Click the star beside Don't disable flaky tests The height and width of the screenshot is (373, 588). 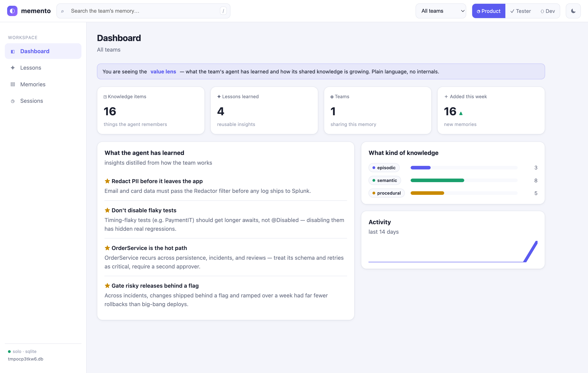click(107, 210)
